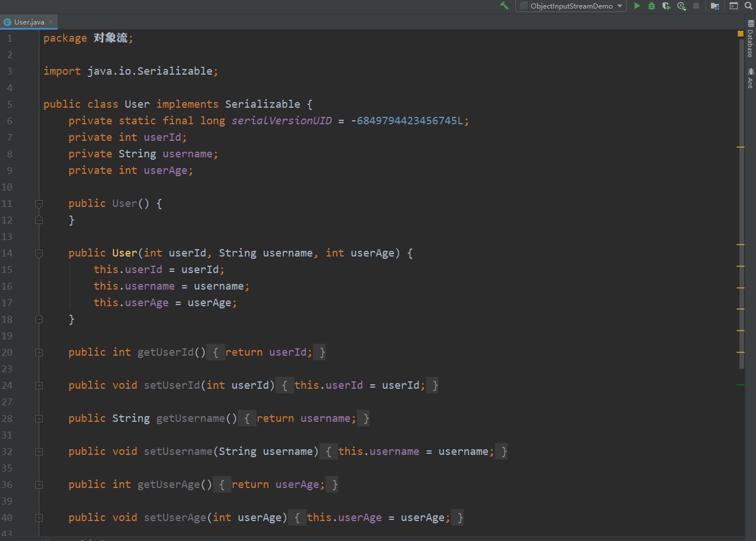The image size is (756, 541).
Task: Click the getUsername method name
Action: tap(190, 418)
